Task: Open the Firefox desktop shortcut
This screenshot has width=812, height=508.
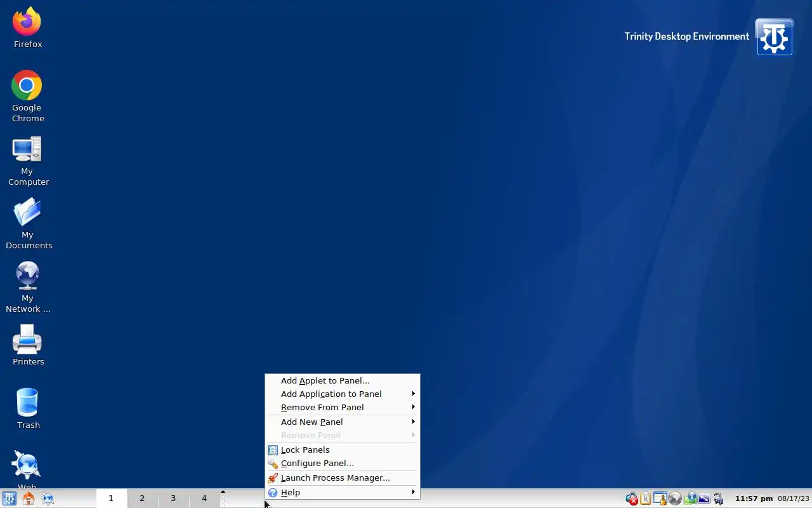Action: coord(27,27)
